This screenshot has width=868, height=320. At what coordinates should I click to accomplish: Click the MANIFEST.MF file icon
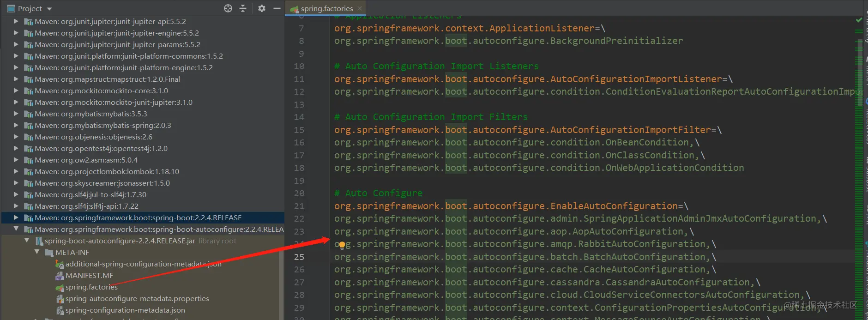tap(60, 276)
